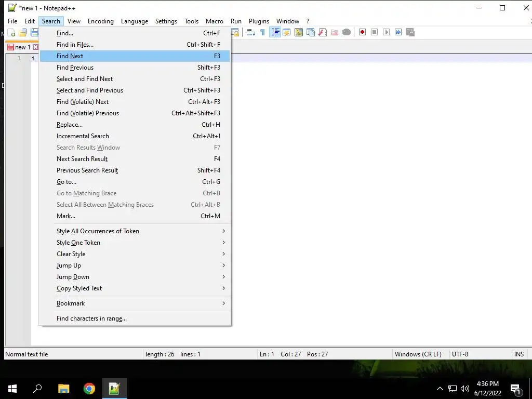Click the New file toolbar icon
532x399 pixels.
click(11, 32)
